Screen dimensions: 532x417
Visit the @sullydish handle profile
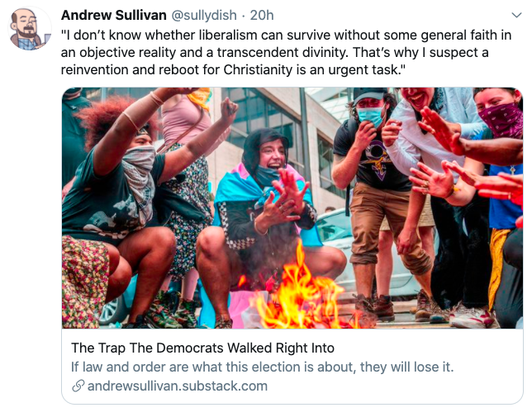click(x=204, y=15)
